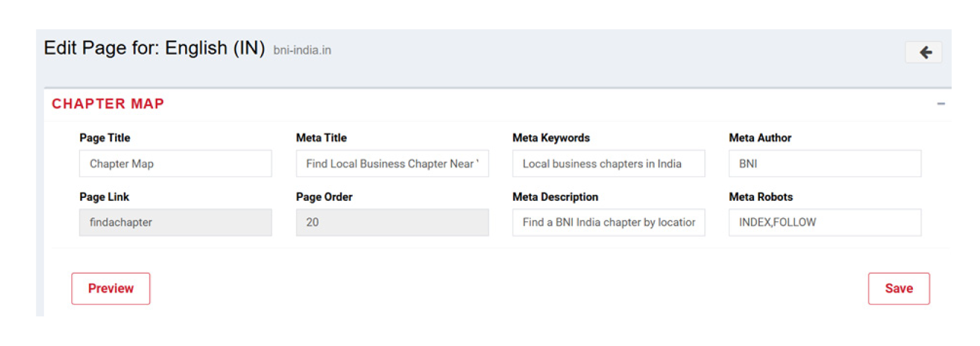Click the Meta Description label
The image size is (980, 346).
pyautogui.click(x=555, y=197)
